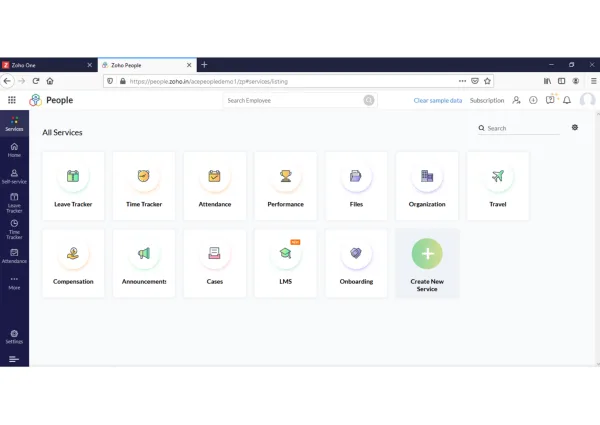Click the download icon in header
The width and height of the screenshot is (600, 425).
[533, 100]
